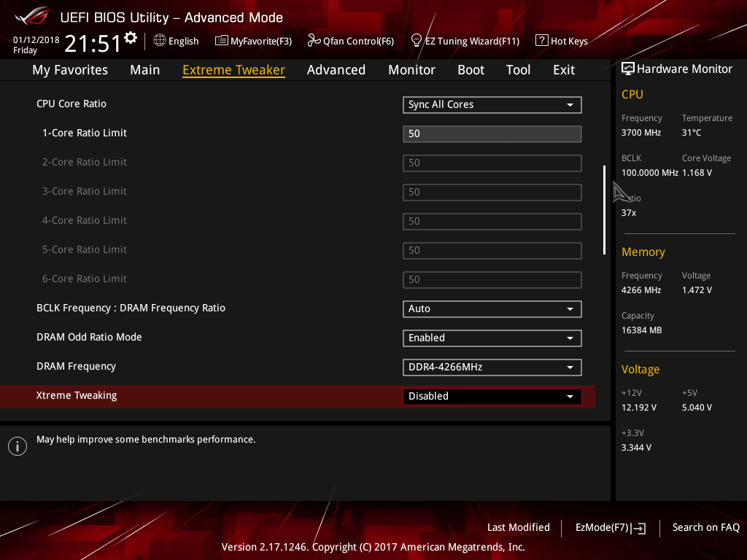The image size is (747, 560).
Task: Click the MyFavorite list icon
Action: pos(222,41)
